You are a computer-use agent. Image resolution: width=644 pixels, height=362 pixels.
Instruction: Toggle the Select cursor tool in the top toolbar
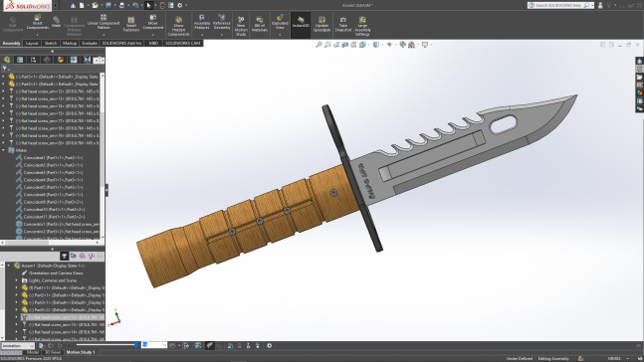click(148, 5)
